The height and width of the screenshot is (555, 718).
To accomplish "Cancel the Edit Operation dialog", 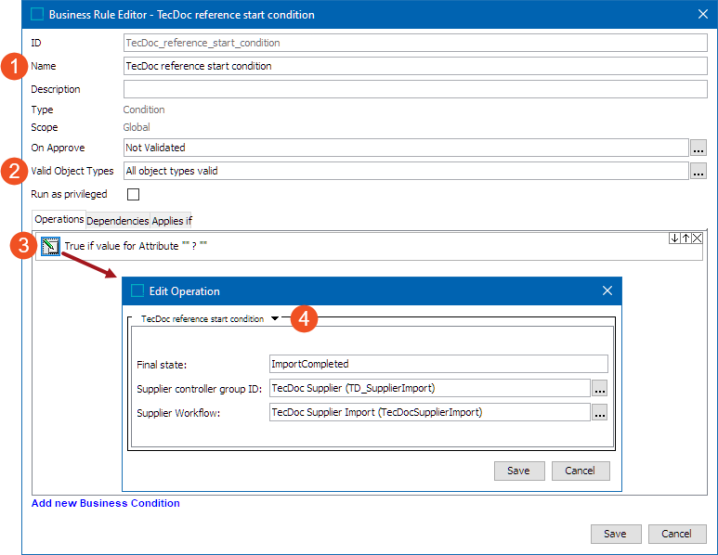I will click(581, 471).
